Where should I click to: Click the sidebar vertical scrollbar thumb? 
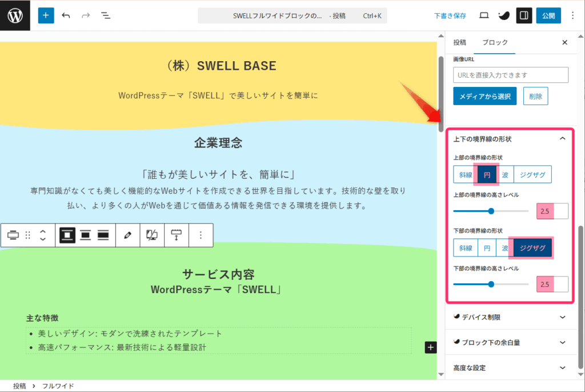coord(580,297)
